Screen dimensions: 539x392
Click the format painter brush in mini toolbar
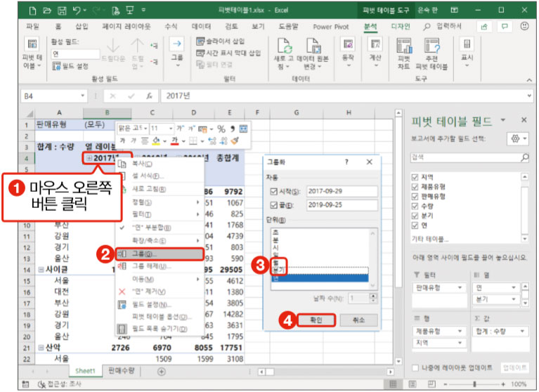[x=235, y=141]
